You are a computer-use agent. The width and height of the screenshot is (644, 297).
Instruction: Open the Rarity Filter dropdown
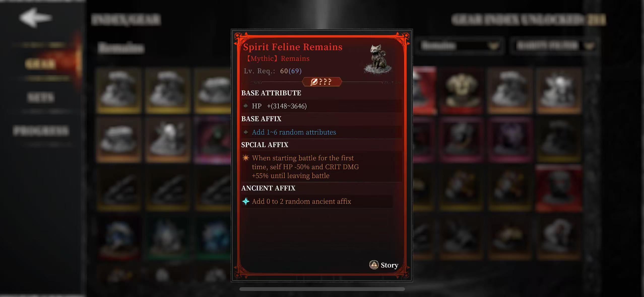click(x=554, y=46)
